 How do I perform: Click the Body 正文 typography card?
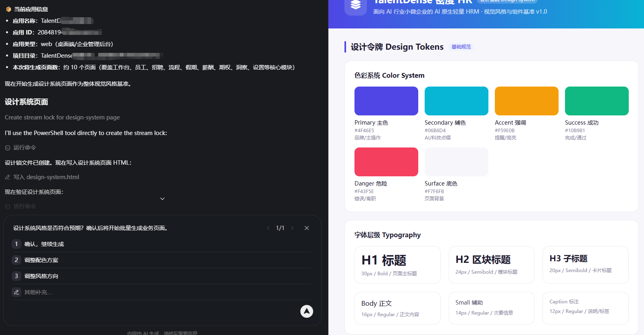coord(397,308)
